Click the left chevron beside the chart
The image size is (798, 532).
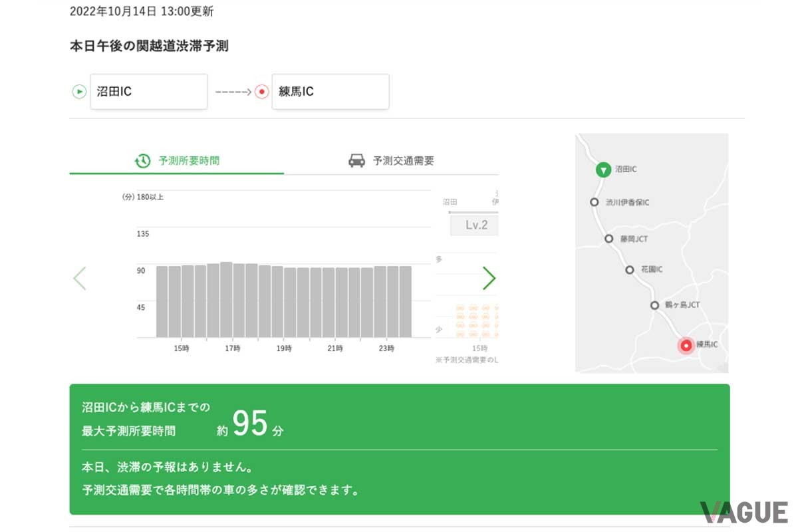click(80, 279)
